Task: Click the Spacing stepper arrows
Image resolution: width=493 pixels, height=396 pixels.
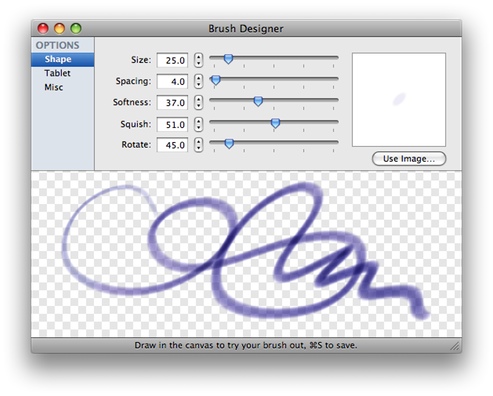Action: [199, 81]
